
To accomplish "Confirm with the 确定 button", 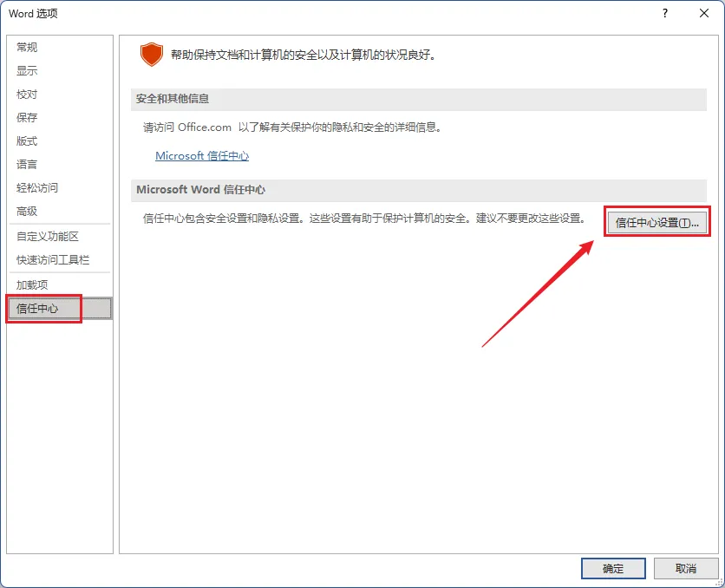I will pos(613,568).
